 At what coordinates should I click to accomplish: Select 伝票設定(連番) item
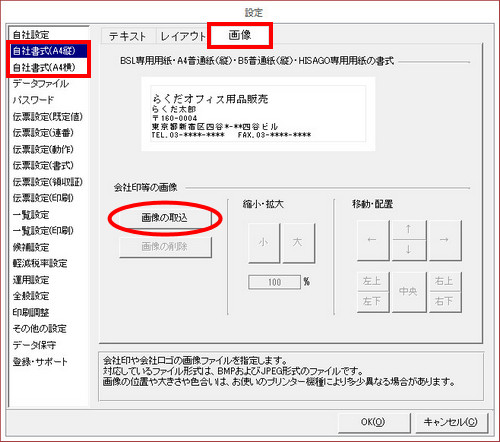tap(43, 133)
